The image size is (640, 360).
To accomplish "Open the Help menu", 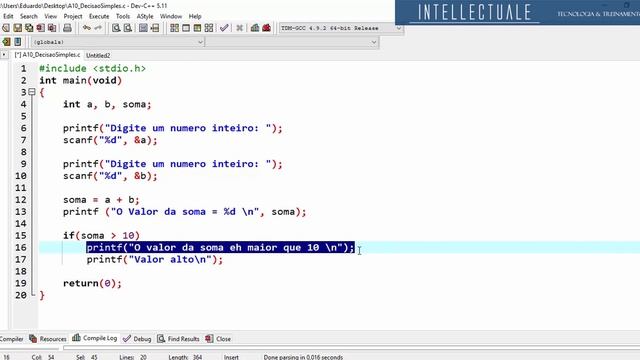I will (195, 16).
